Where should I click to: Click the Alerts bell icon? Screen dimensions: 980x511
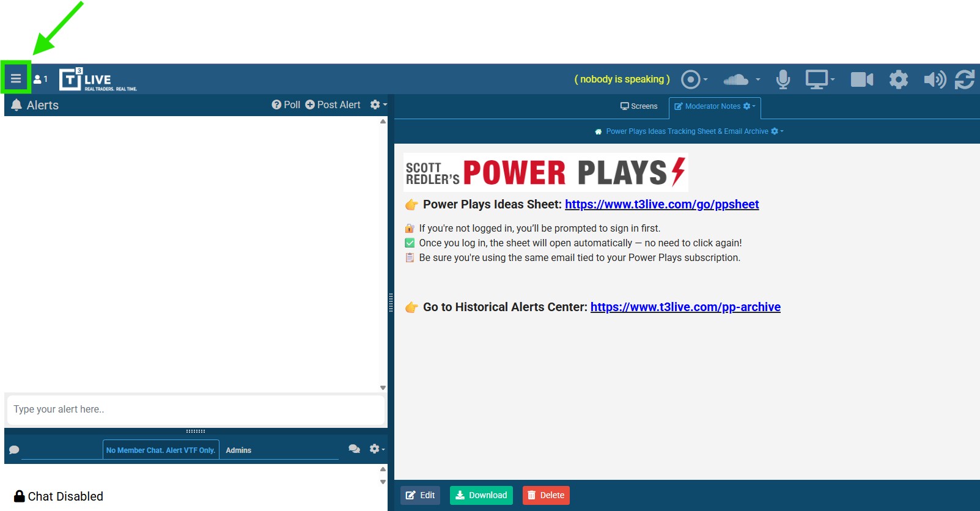coord(17,105)
